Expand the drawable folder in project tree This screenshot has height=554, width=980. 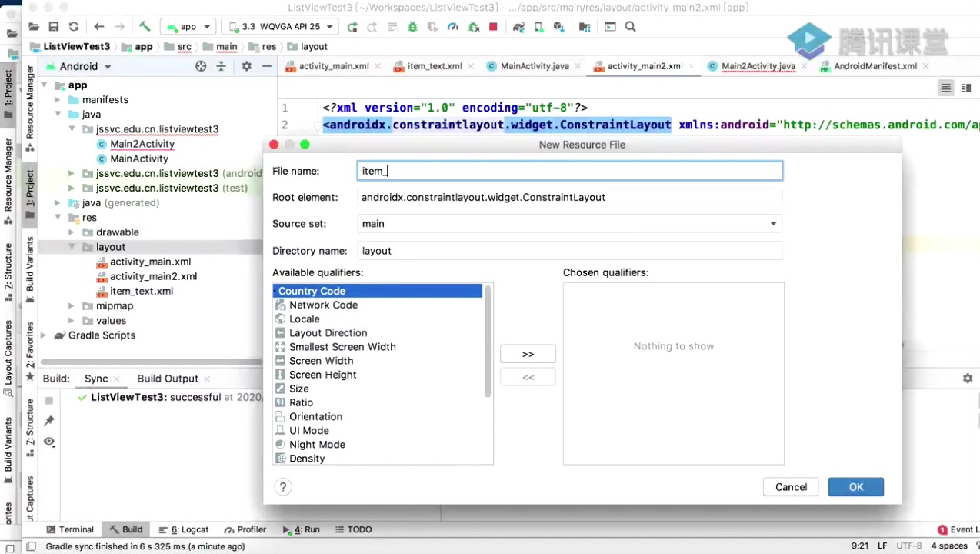(x=72, y=232)
